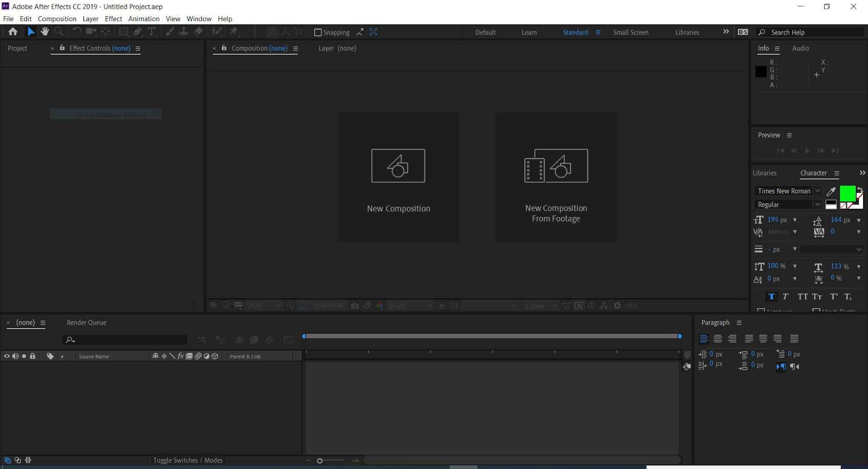The height and width of the screenshot is (469, 868).
Task: Expand the hidden workspaces chevron
Action: coord(726,32)
